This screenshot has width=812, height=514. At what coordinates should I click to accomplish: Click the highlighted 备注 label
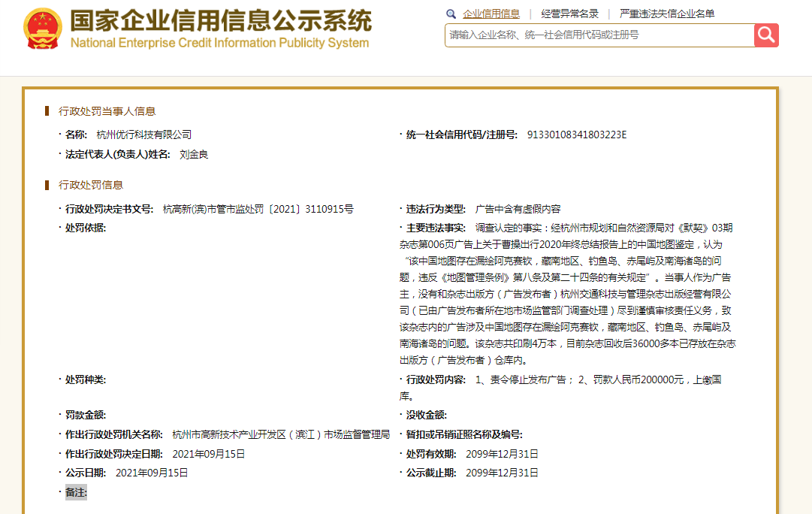(x=76, y=492)
